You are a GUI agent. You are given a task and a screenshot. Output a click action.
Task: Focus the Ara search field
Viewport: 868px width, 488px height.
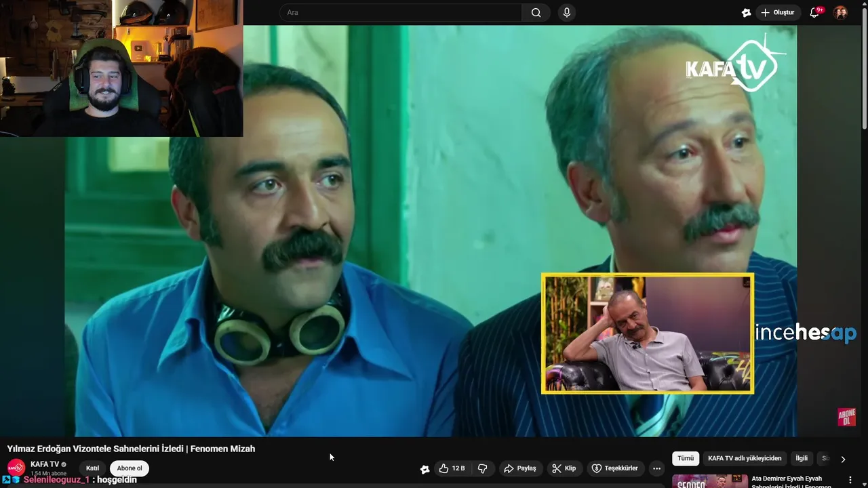400,12
